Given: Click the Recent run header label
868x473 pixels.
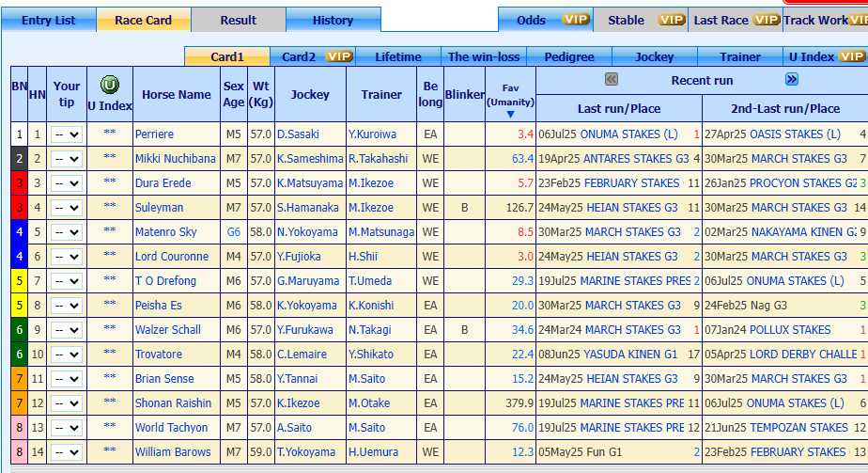Looking at the screenshot, I should [702, 80].
